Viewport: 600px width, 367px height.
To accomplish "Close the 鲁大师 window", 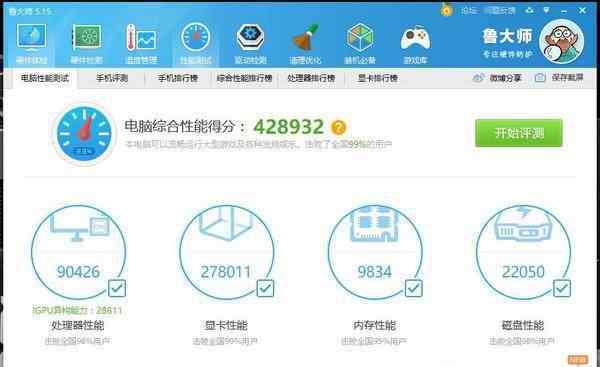I will pyautogui.click(x=582, y=10).
